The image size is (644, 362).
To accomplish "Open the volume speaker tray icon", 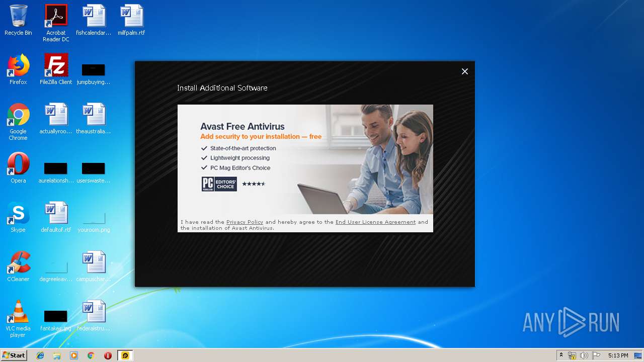I will tap(584, 355).
